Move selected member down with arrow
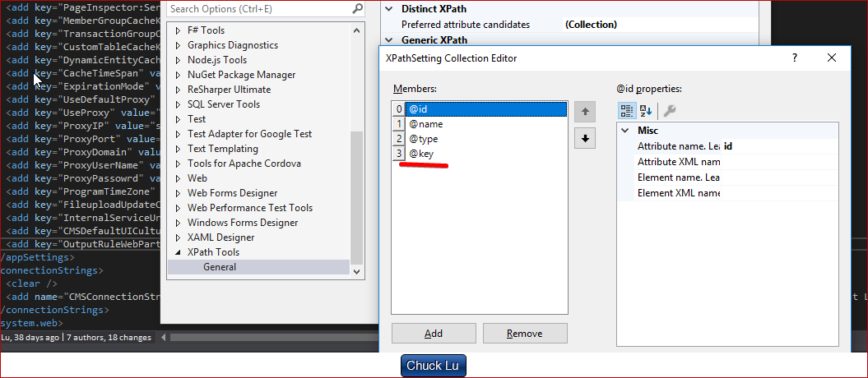 pyautogui.click(x=584, y=138)
